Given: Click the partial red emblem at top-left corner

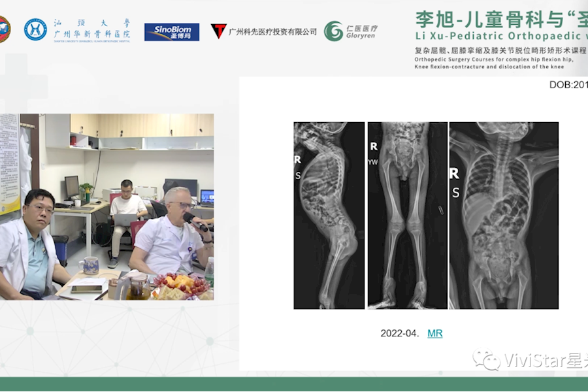Looking at the screenshot, I should (x=4, y=29).
